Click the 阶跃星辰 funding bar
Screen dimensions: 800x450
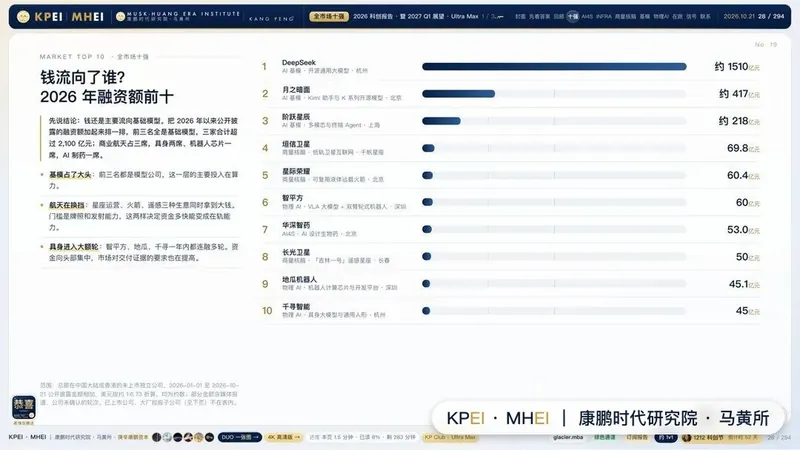tap(441, 121)
